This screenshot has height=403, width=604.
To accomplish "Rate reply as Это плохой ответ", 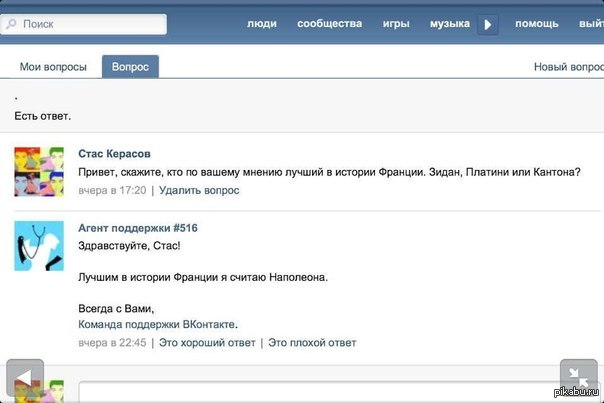I will point(312,343).
